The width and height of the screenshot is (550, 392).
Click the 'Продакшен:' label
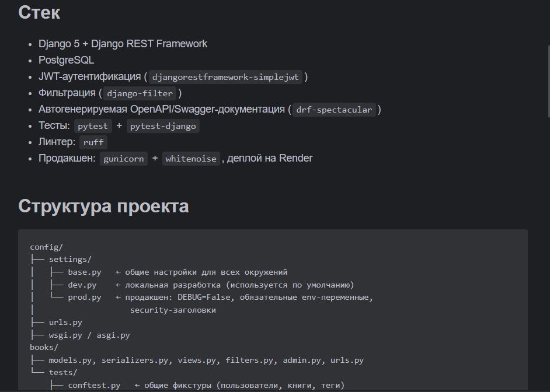[x=67, y=158]
